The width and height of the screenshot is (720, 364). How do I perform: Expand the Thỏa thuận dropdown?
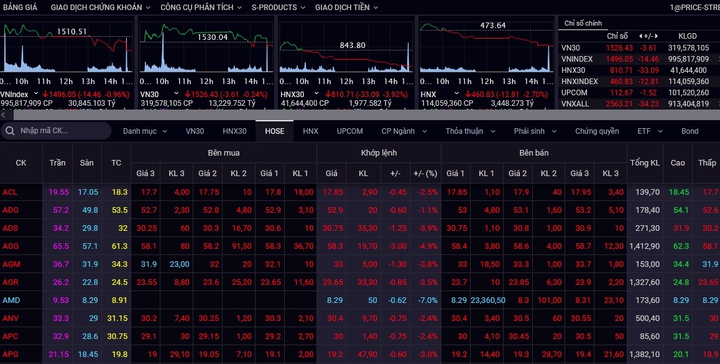[x=471, y=131]
